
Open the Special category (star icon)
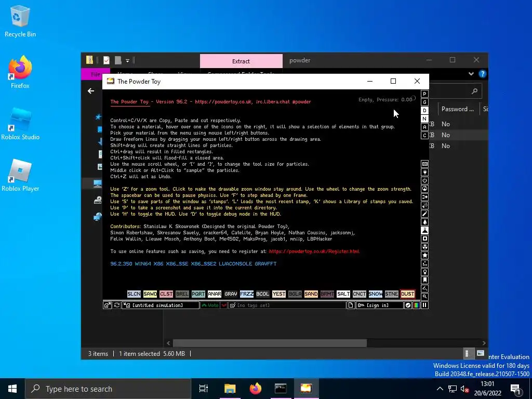(424, 256)
